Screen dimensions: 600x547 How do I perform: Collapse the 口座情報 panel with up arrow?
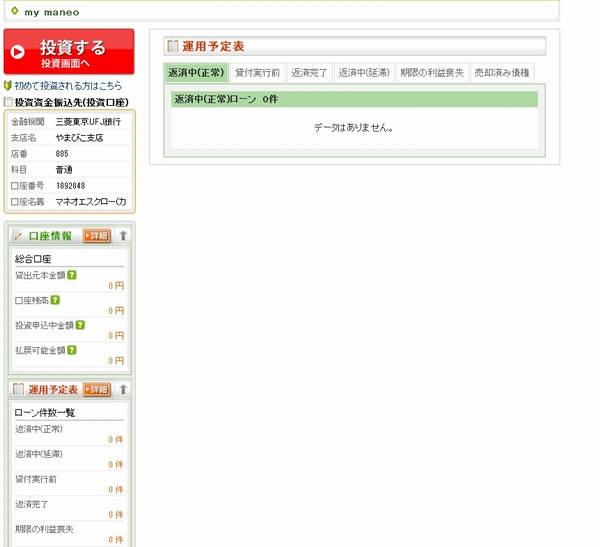point(123,236)
